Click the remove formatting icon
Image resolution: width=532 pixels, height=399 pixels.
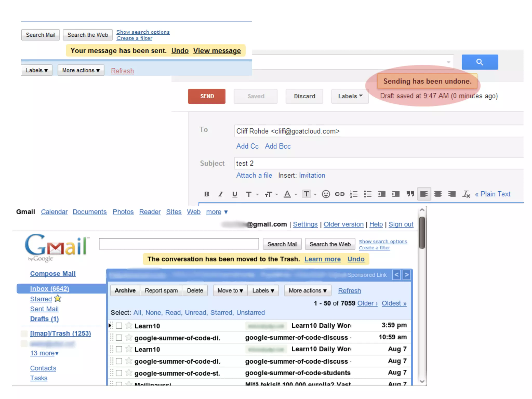(x=466, y=194)
